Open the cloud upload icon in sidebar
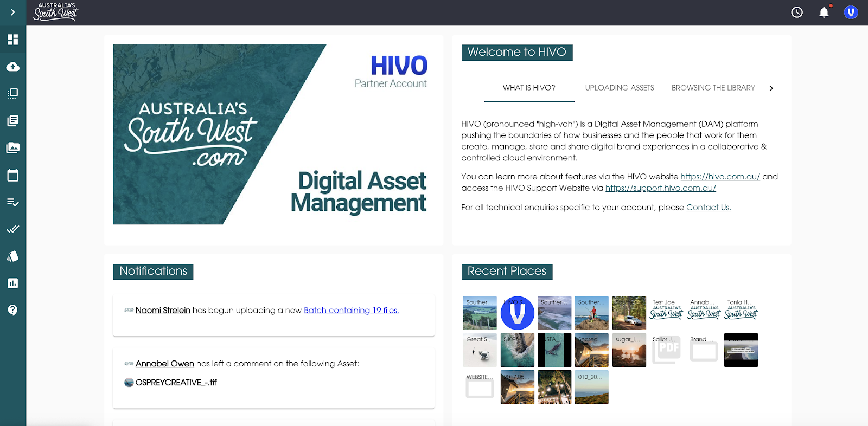This screenshot has height=426, width=868. click(x=13, y=67)
